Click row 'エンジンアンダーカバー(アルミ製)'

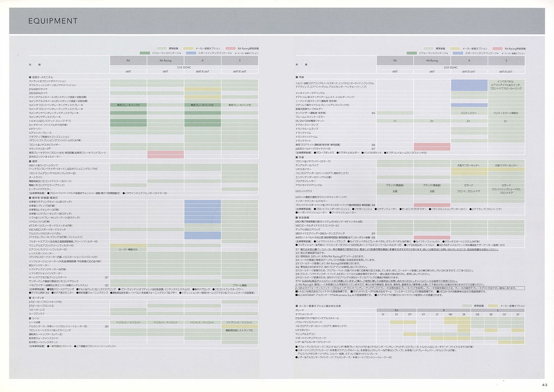tap(410, 177)
